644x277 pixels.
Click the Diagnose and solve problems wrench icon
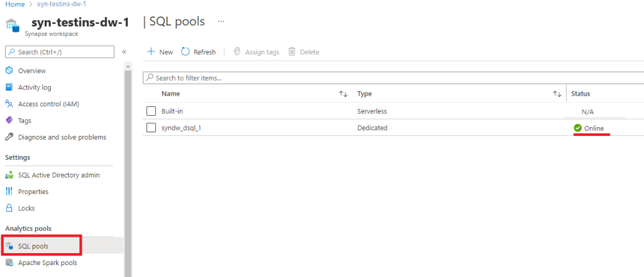(x=9, y=137)
